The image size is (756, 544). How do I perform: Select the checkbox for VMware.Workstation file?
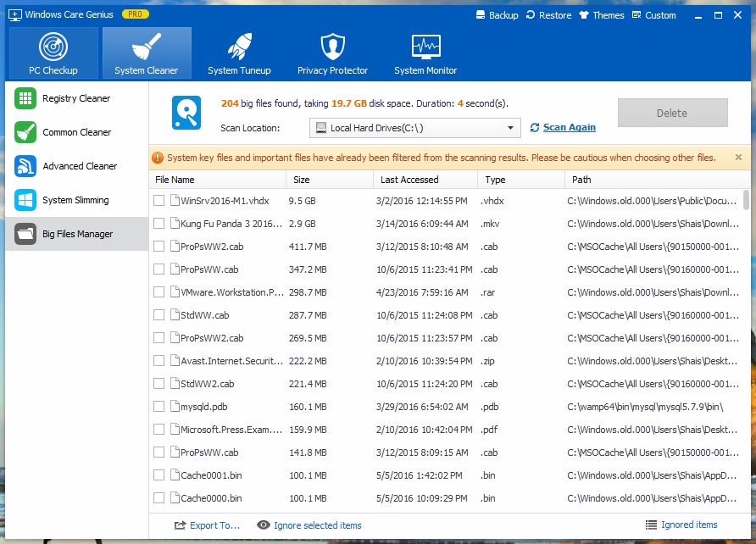tap(158, 292)
